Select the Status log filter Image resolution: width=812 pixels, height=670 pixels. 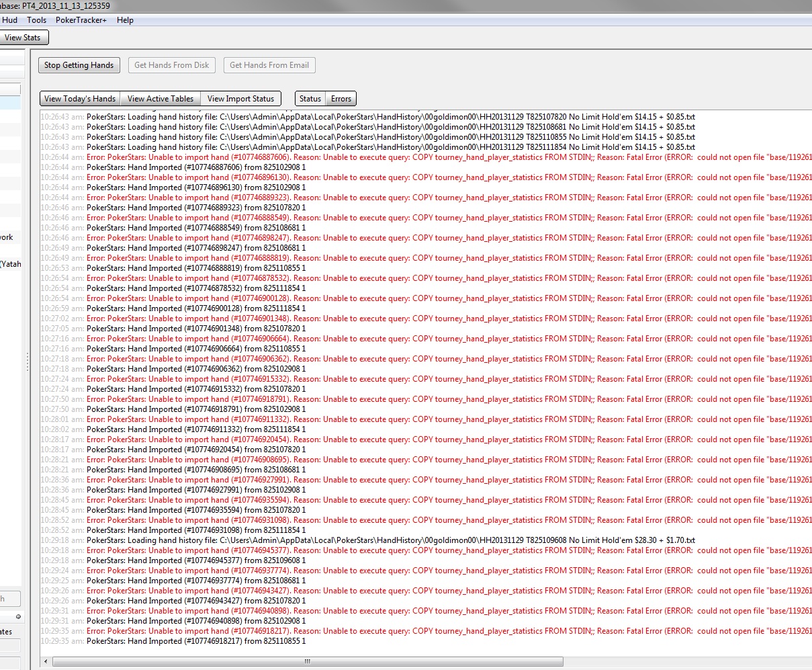310,99
